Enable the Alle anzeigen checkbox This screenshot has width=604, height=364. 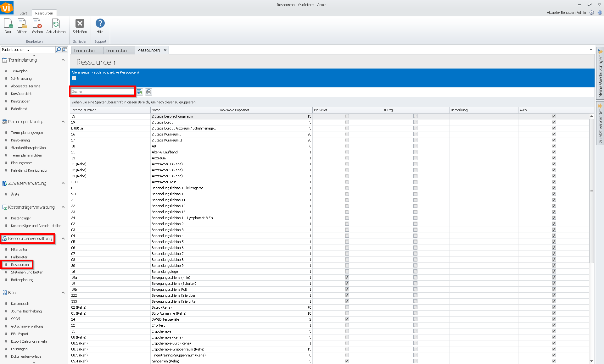click(74, 78)
